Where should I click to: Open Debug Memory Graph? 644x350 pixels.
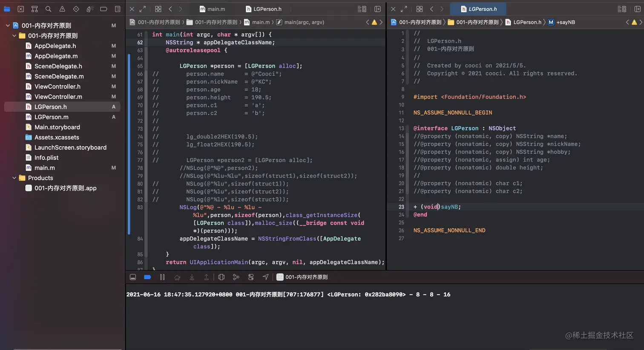click(x=236, y=277)
